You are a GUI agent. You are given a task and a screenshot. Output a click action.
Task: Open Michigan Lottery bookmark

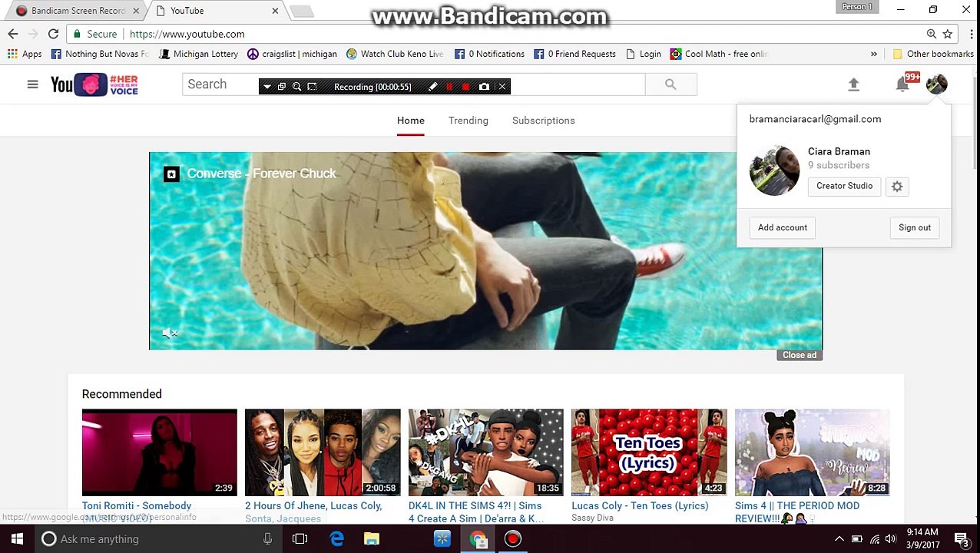[x=198, y=54]
